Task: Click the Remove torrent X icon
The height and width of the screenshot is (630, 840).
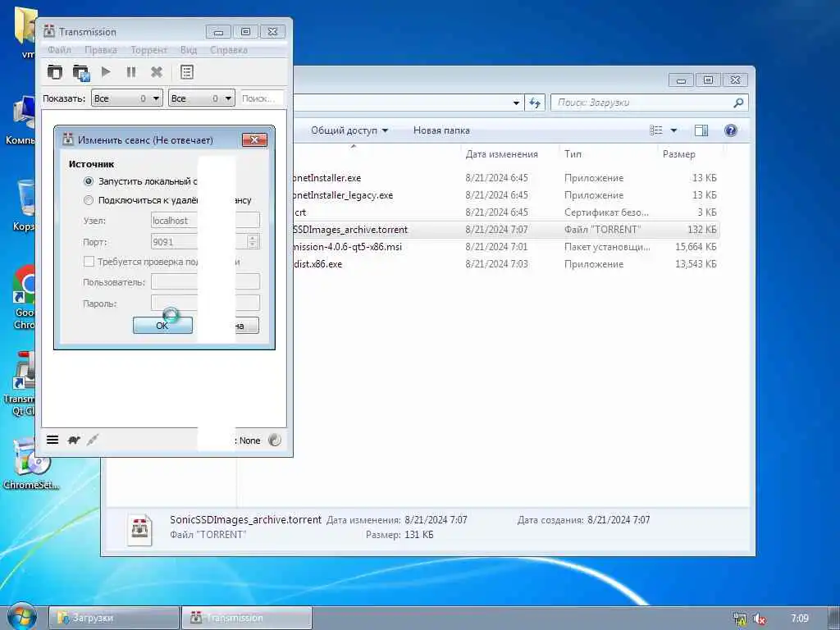Action: 157,72
